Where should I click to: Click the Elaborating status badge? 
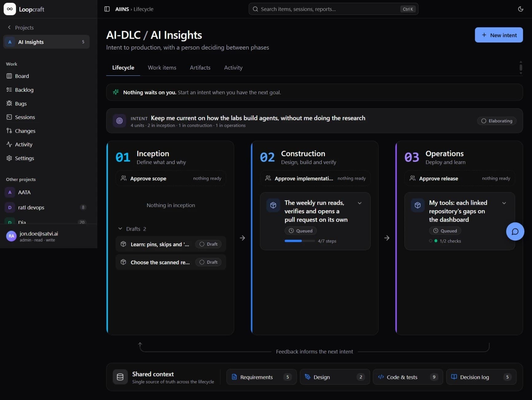pyautogui.click(x=497, y=121)
